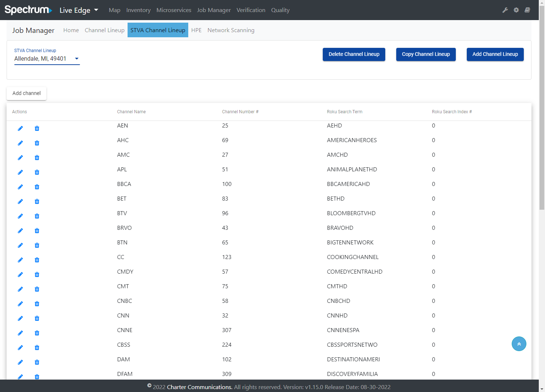Delete the CNNE channel row
The height and width of the screenshot is (392, 545).
tap(37, 333)
